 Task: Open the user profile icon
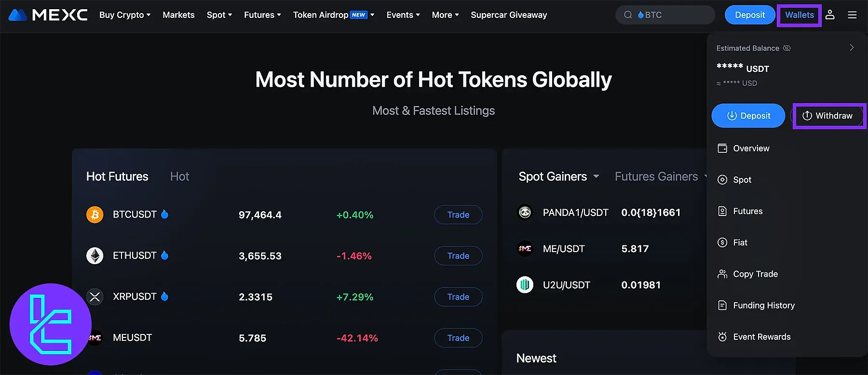830,15
